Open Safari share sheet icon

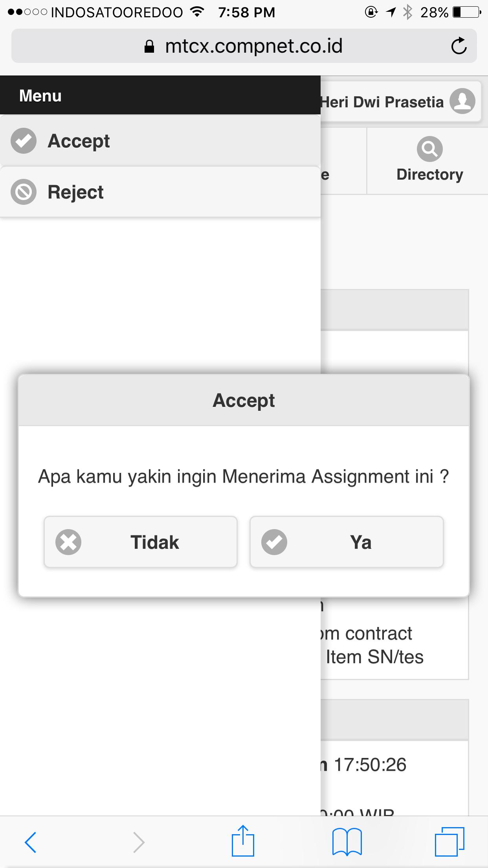pyautogui.click(x=243, y=841)
